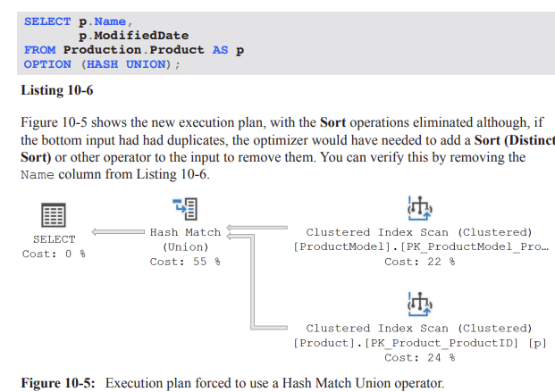Select the Hash Match operator icon
Viewport: 555px width, 392px height.
[185, 209]
